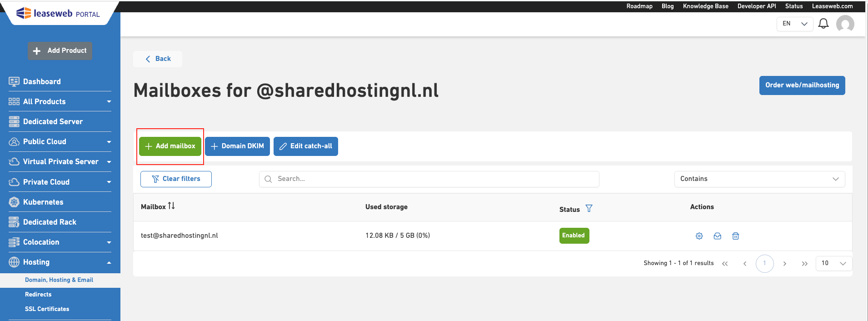
Task: Go to next results page arrow
Action: point(785,264)
